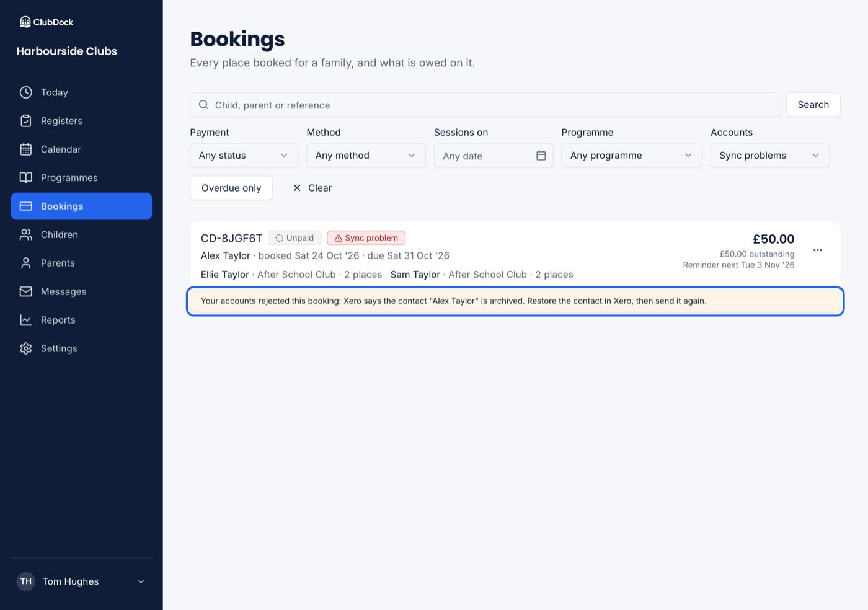Click the Registers clipboard icon
This screenshot has width=868, height=610.
tap(25, 121)
